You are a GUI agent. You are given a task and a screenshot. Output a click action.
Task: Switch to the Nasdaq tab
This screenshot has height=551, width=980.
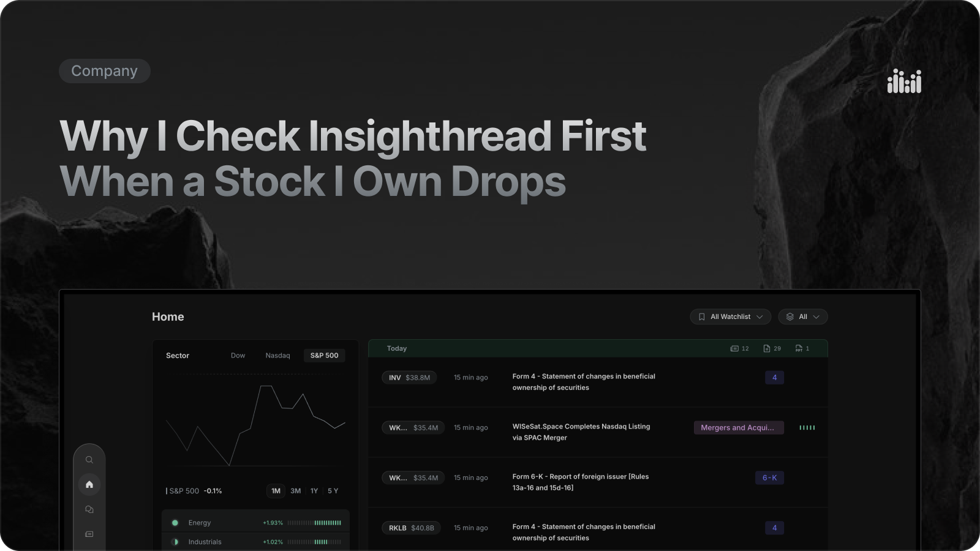tap(277, 355)
